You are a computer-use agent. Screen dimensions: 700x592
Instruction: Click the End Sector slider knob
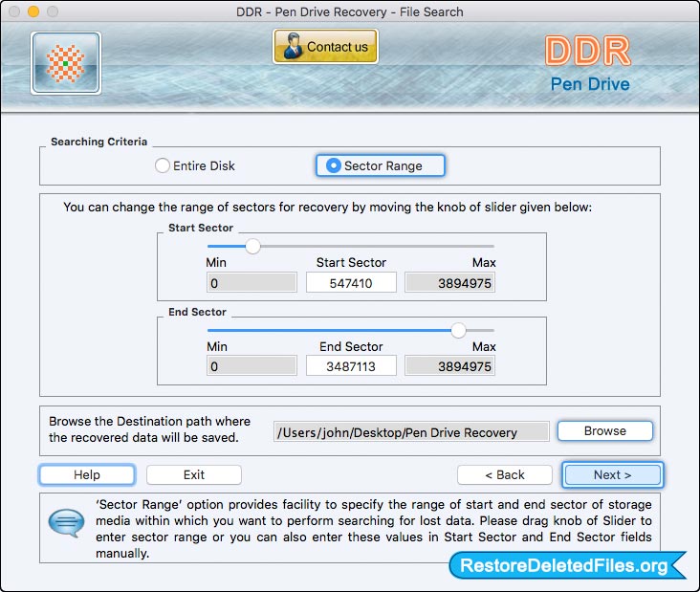pyautogui.click(x=458, y=330)
